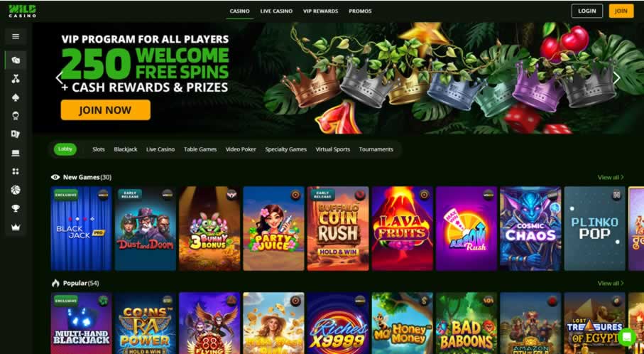The height and width of the screenshot is (354, 644).
Task: Click the LOGIN button
Action: pyautogui.click(x=587, y=11)
